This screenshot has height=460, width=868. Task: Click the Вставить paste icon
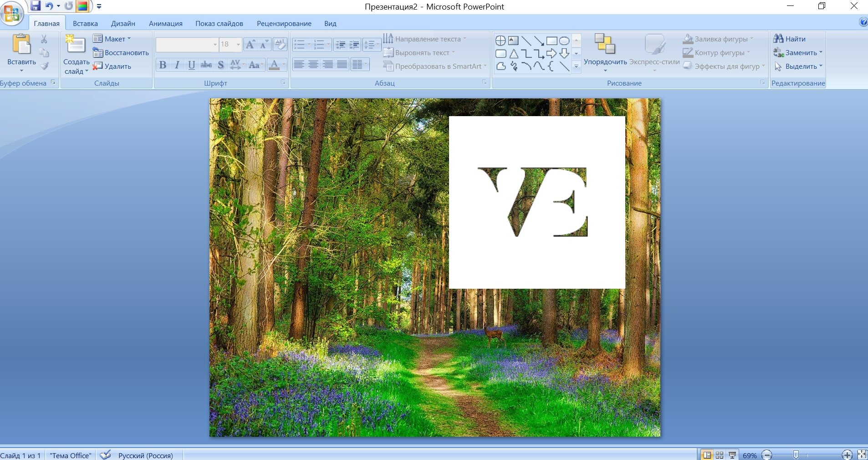(21, 44)
